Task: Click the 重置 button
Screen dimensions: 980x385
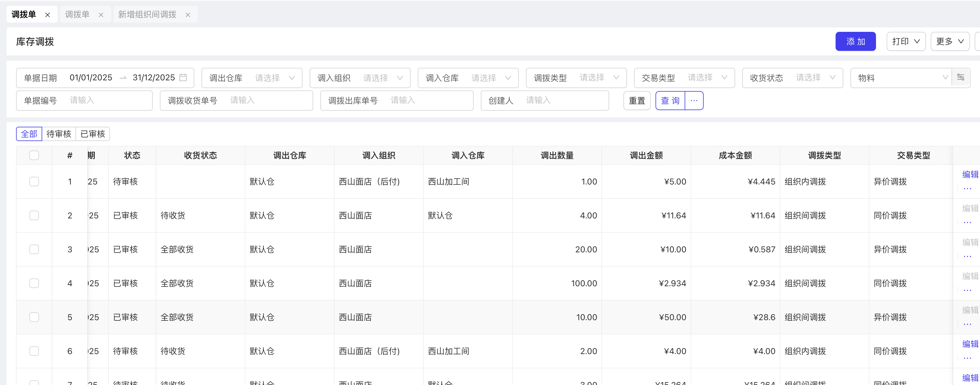Action: [x=636, y=101]
